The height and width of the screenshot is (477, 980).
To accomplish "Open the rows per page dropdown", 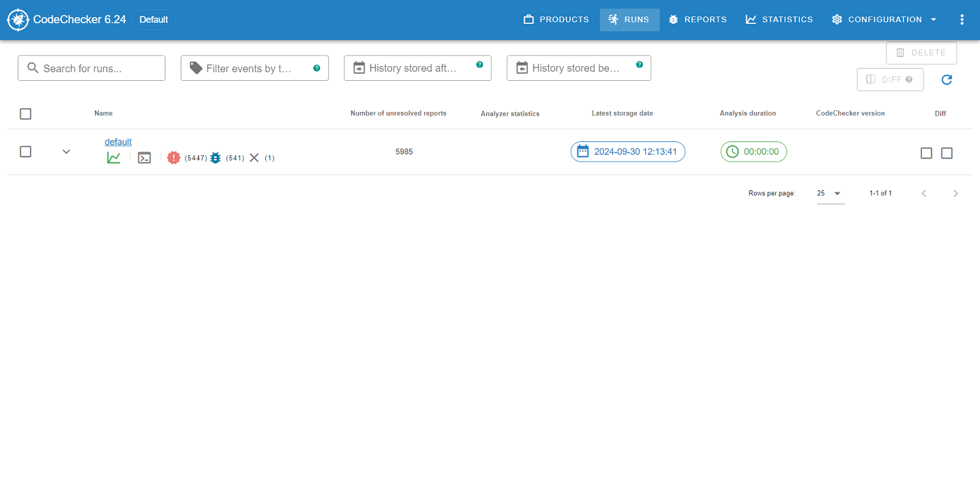I will pyautogui.click(x=831, y=193).
